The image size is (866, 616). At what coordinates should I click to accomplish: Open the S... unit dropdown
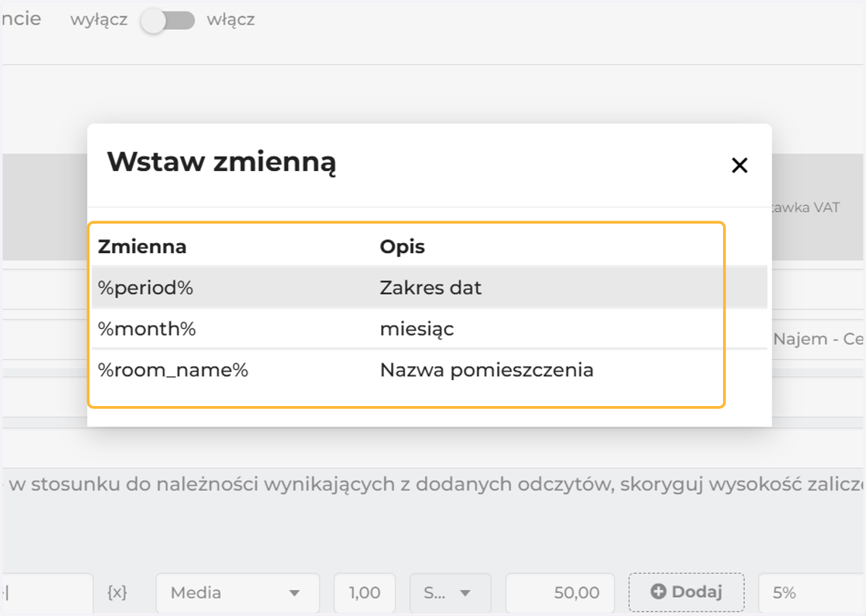[x=450, y=593]
